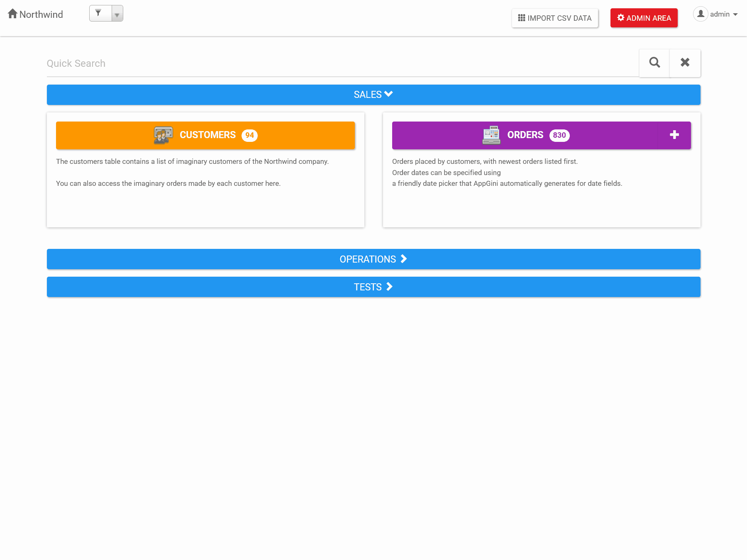
Task: Click the Northwind home icon
Action: pos(12,14)
